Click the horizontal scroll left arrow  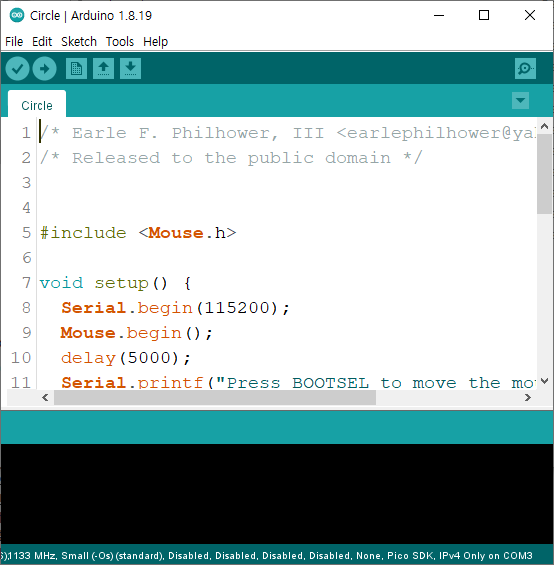click(x=45, y=397)
